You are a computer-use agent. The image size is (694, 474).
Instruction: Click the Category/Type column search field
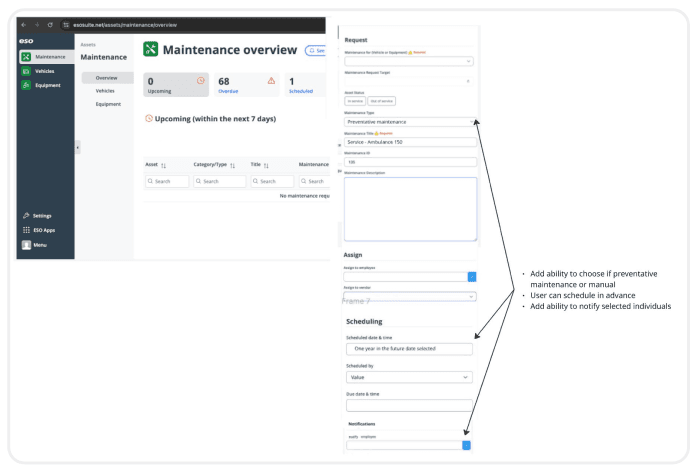[x=220, y=181]
